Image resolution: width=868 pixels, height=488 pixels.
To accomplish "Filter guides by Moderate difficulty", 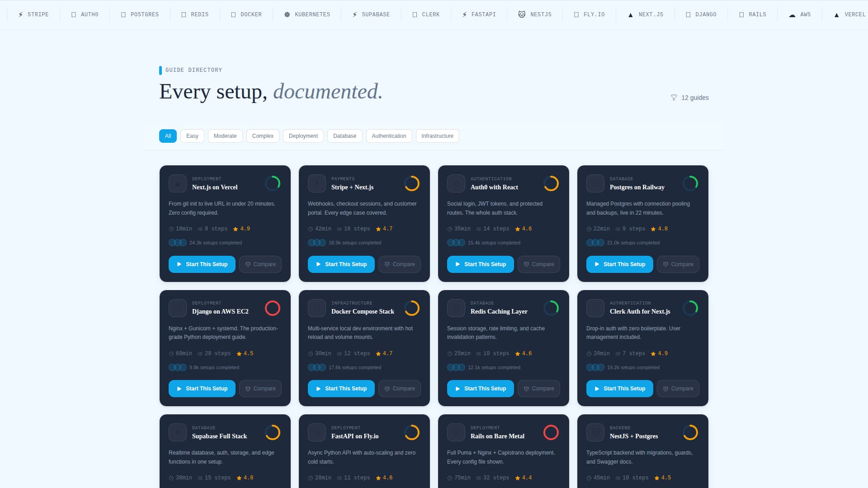I will coord(225,136).
